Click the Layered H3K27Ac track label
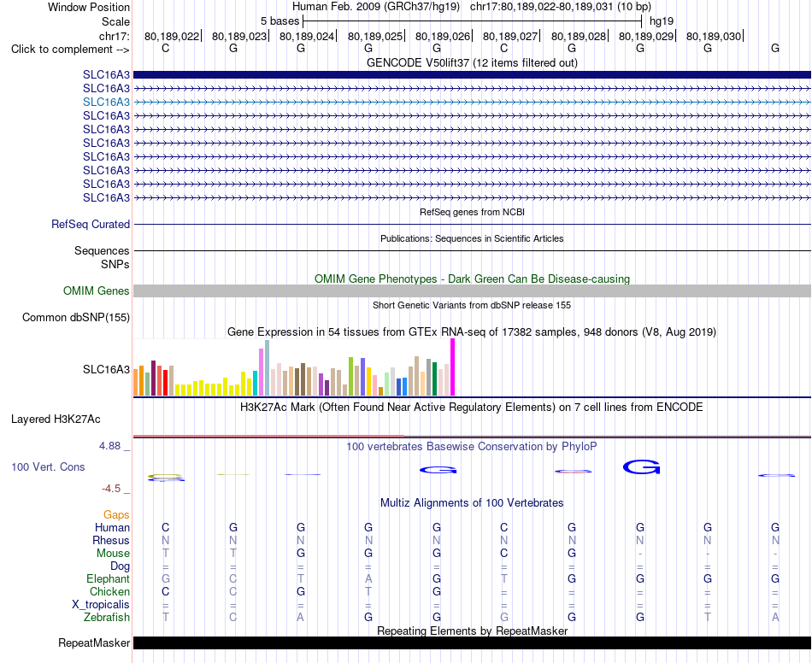 pyautogui.click(x=56, y=420)
